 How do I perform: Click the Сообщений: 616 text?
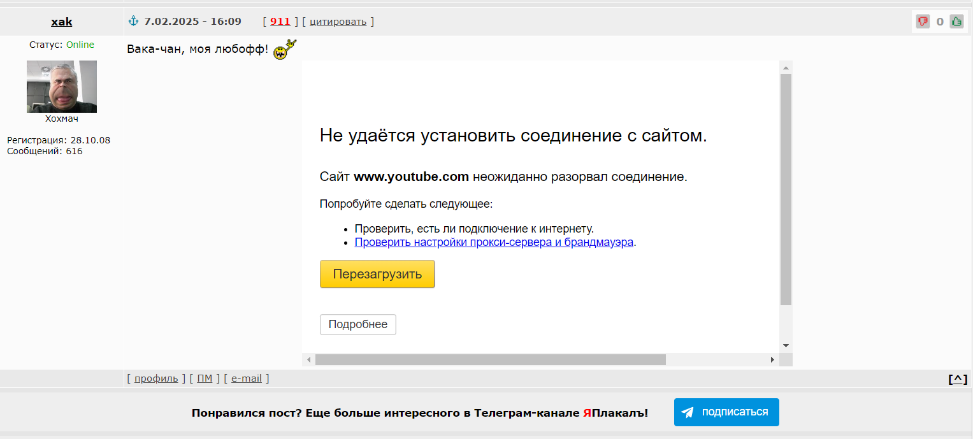(45, 152)
